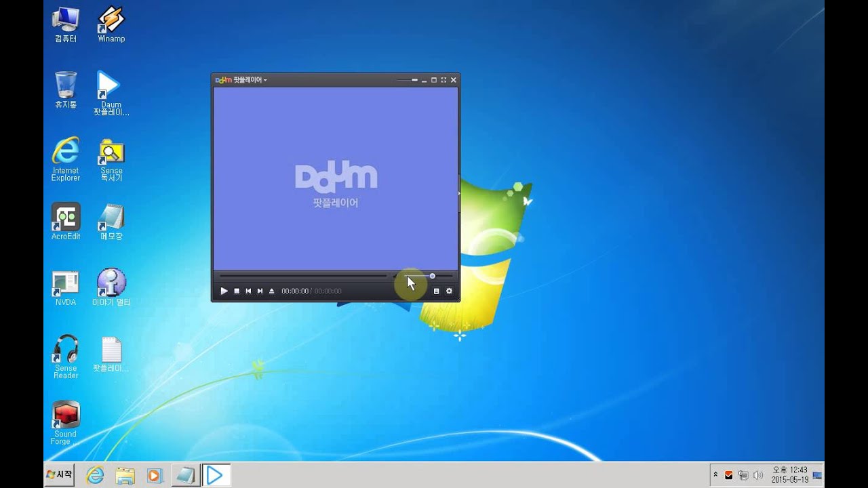This screenshot has width=868, height=488.
Task: Open Windows Media Player on taskbar
Action: pos(155,476)
